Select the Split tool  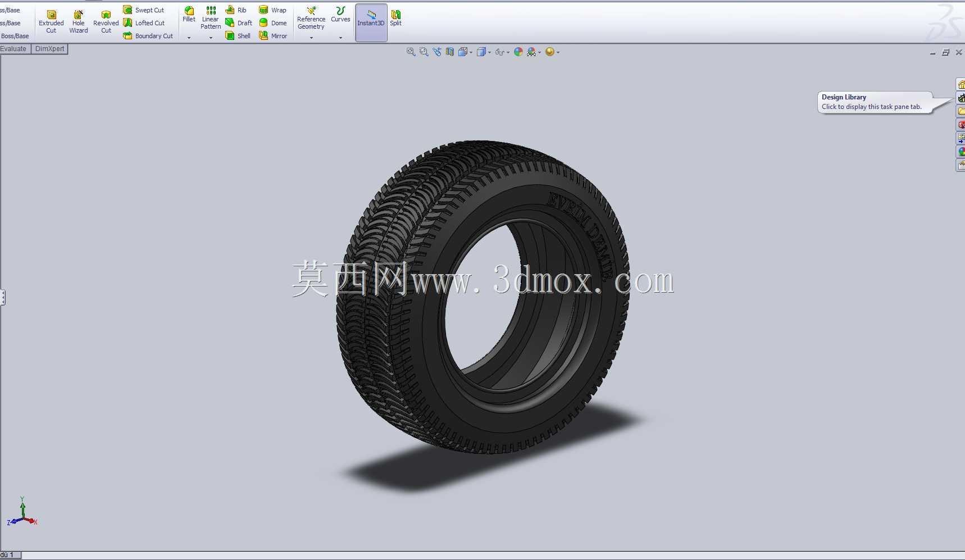pos(396,17)
